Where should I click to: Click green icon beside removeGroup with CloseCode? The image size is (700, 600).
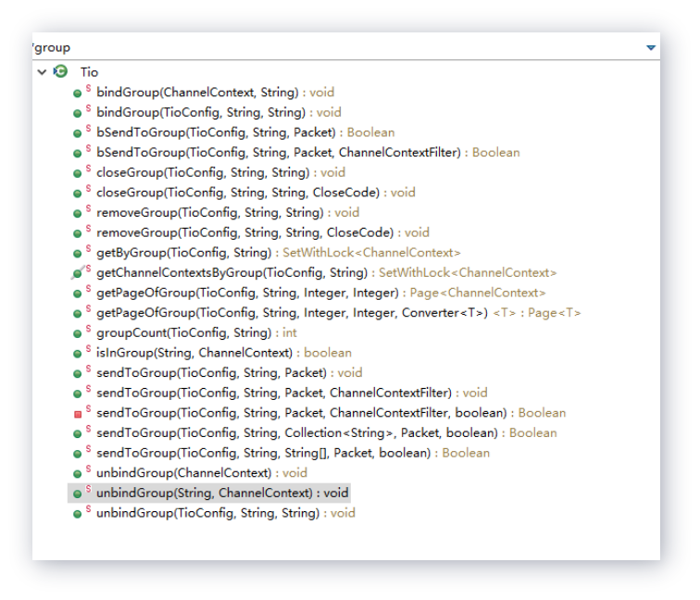point(77,233)
